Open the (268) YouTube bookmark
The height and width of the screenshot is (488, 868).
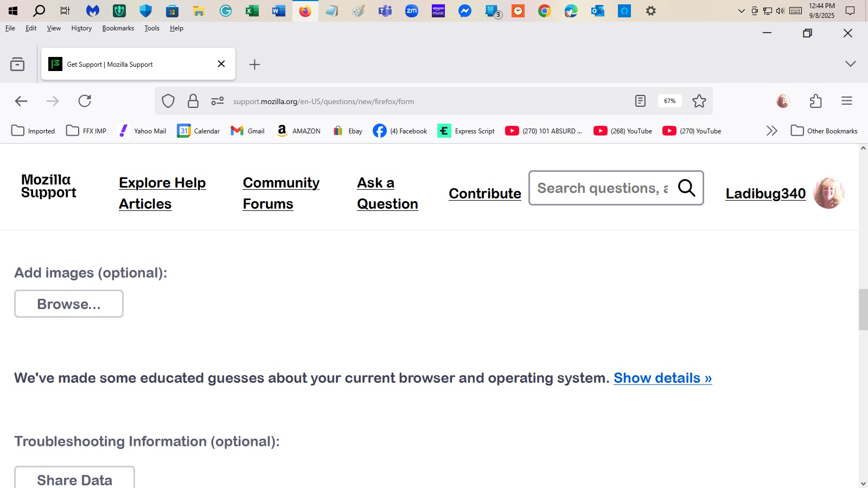[x=623, y=131]
